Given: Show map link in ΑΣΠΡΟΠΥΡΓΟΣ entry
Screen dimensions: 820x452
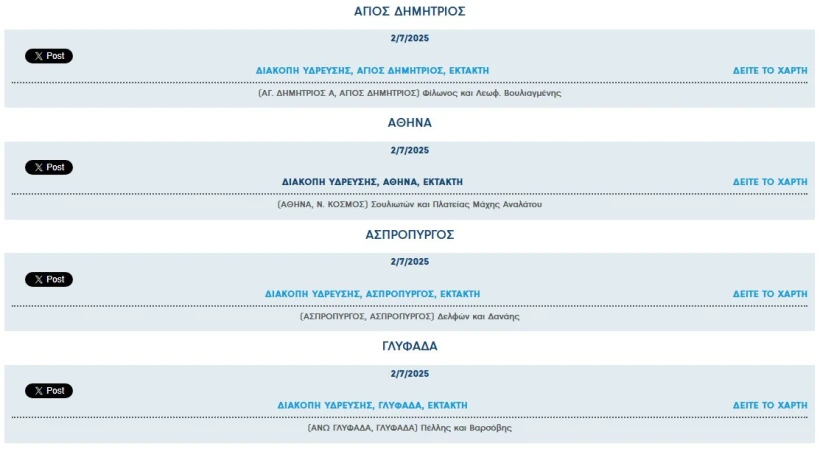Looking at the screenshot, I should point(770,294).
